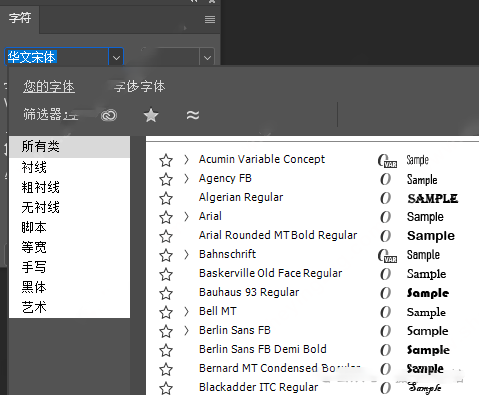
Task: Open the 您的字体 tab
Action: pyautogui.click(x=49, y=87)
